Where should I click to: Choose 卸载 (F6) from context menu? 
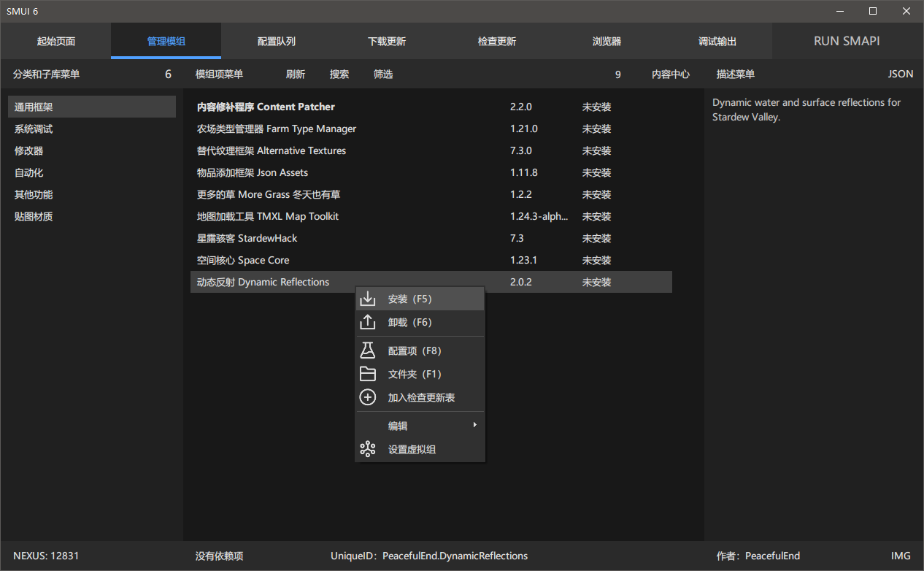tap(420, 322)
